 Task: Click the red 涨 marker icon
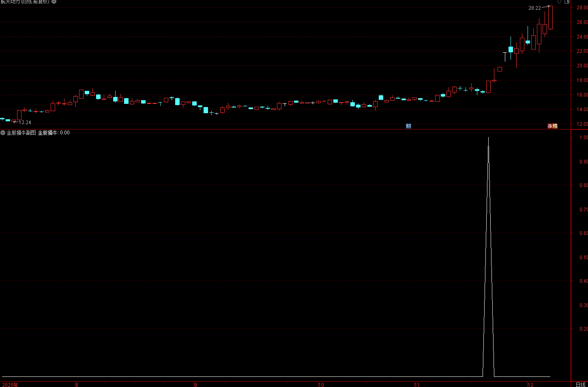[x=550, y=126]
